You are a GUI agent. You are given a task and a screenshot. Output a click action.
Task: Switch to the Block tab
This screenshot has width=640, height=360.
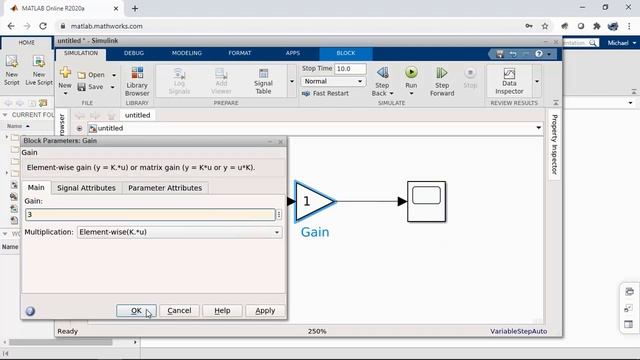[x=346, y=53]
